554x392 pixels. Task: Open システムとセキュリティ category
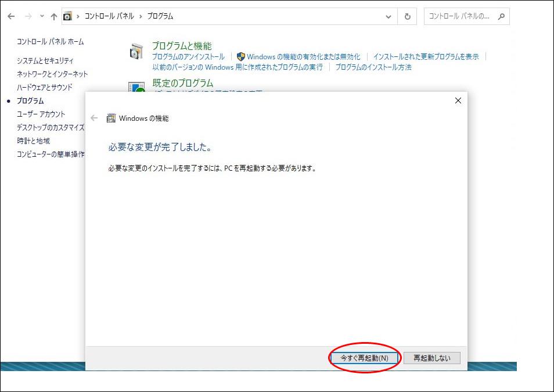[45, 60]
